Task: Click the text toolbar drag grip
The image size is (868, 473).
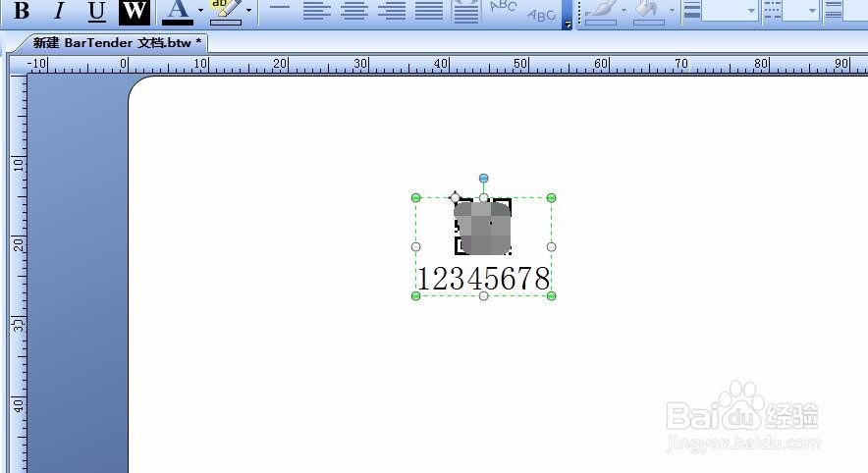Action: tap(579, 11)
